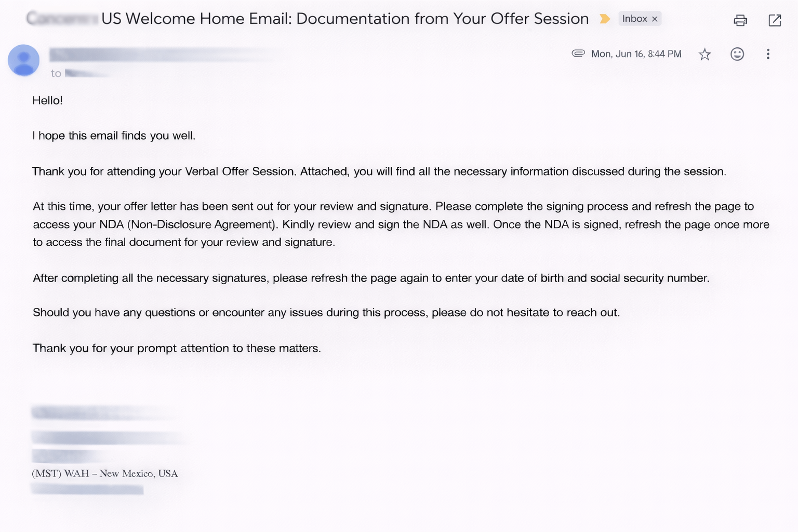Expand the message options from the three-dot menu

pyautogui.click(x=768, y=54)
